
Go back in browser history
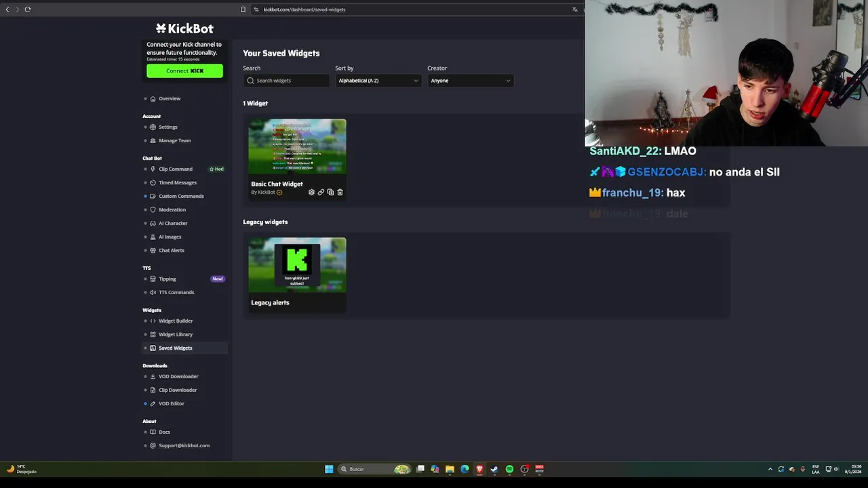pos(7,9)
